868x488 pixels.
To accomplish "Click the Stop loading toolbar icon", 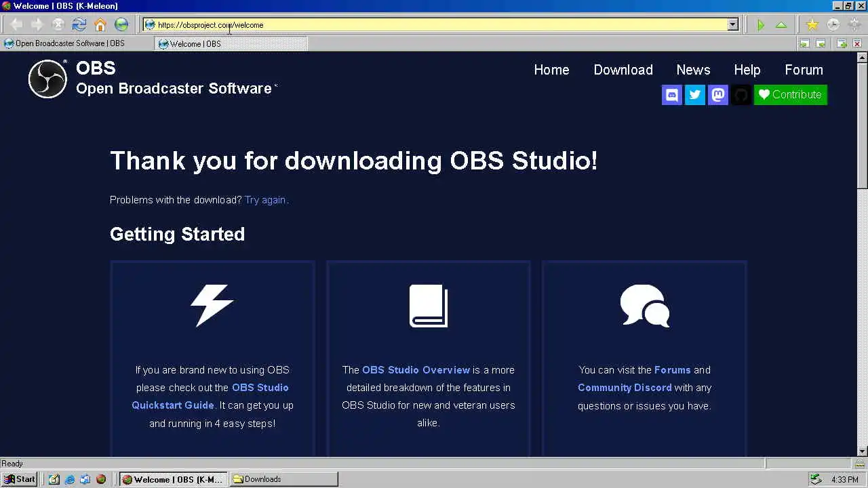I will coord(58,25).
